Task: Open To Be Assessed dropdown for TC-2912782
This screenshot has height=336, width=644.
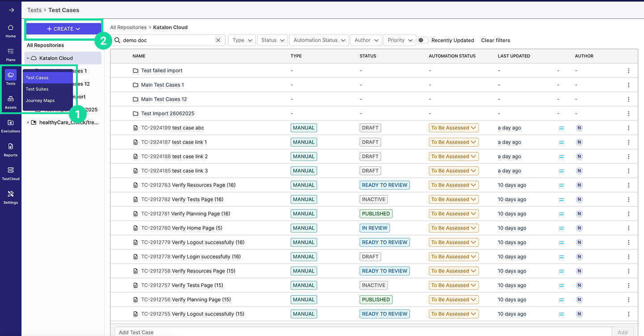Action: 453,200
